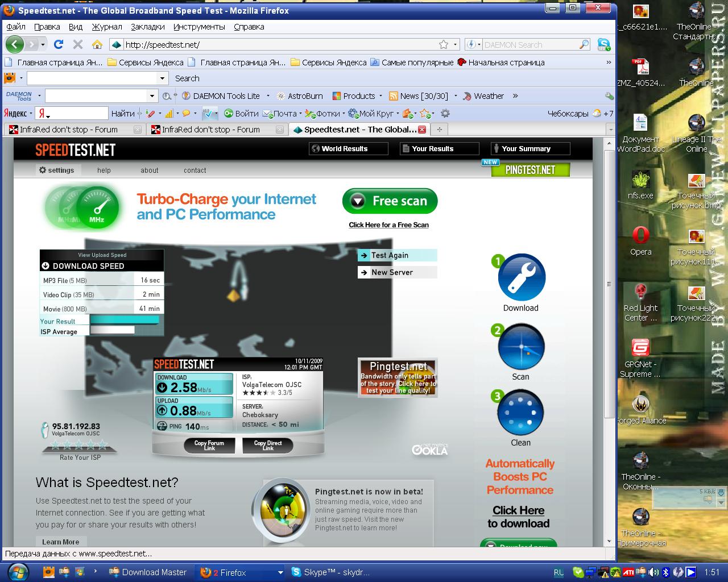The image size is (728, 582).
Task: Switch to first InfraRed don't stop - Forum tab
Action: point(74,130)
